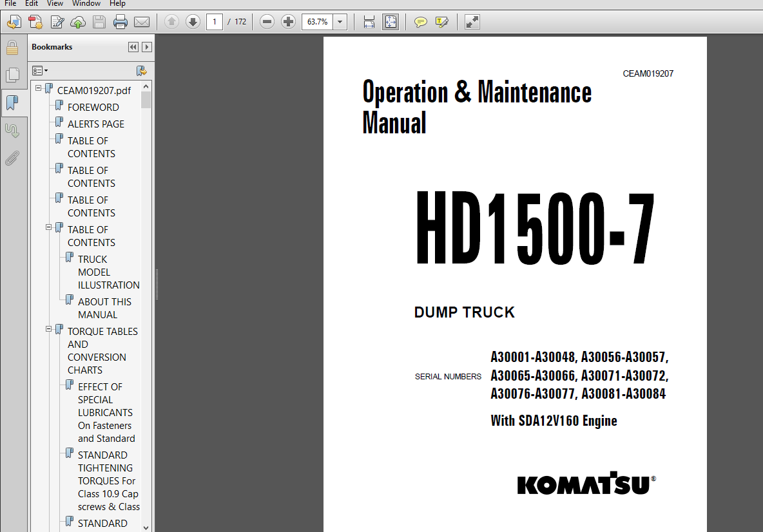This screenshot has width=763, height=532.
Task: Open the zoom level dropdown arrow
Action: pos(340,22)
